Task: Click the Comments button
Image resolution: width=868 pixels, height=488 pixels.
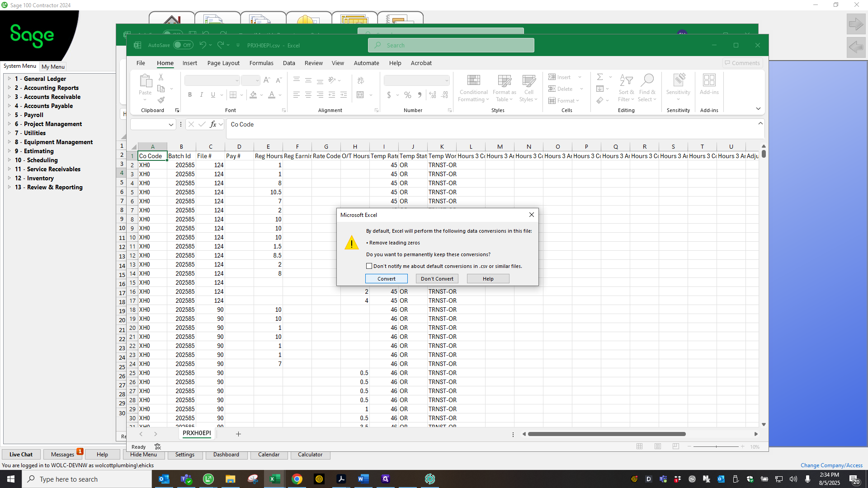Action: 742,63
